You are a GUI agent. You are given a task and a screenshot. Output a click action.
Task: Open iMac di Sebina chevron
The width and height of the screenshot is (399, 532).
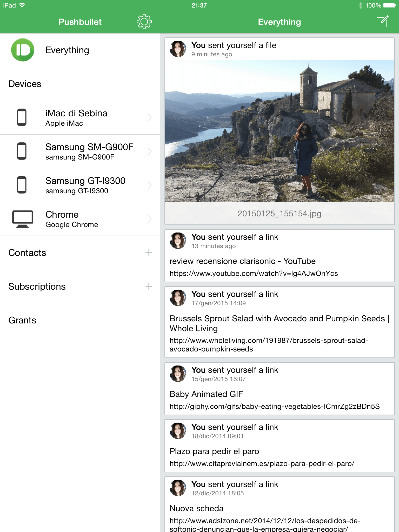(150, 118)
